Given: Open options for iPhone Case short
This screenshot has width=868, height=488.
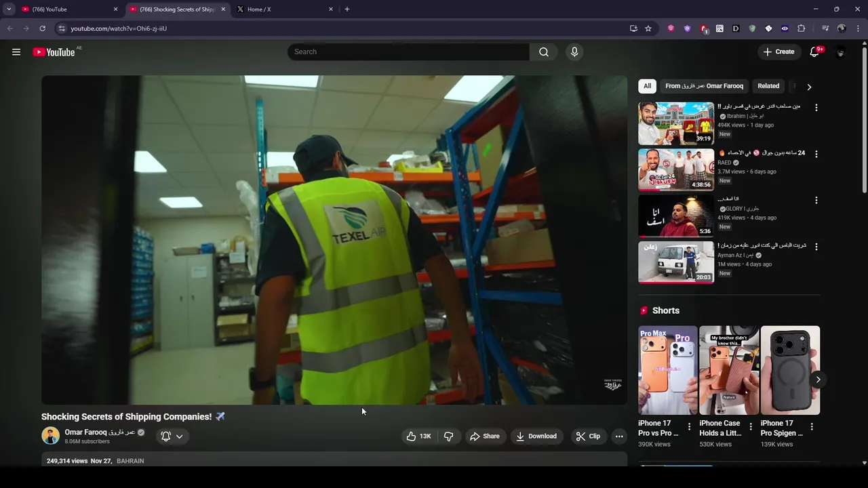Looking at the screenshot, I should coord(751,427).
